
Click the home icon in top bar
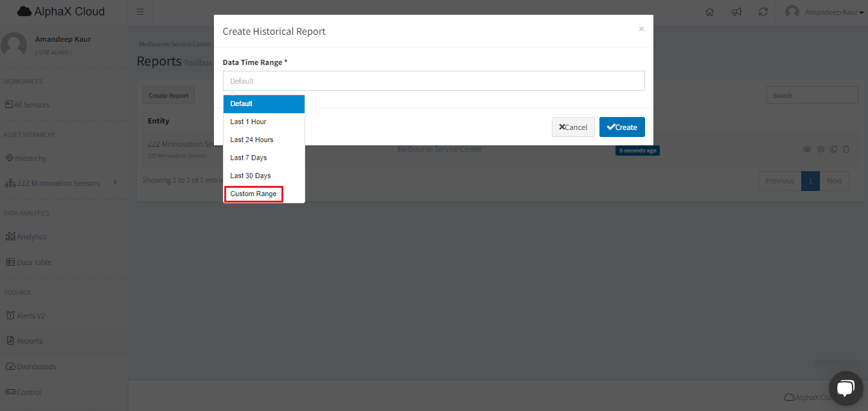pos(709,12)
